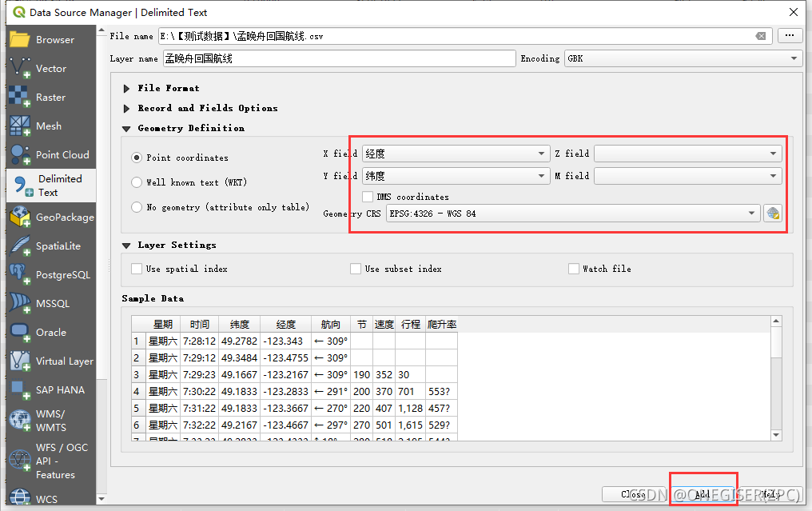Image resolution: width=812 pixels, height=511 pixels.
Task: Select the Virtual Layer icon
Action: pos(20,361)
